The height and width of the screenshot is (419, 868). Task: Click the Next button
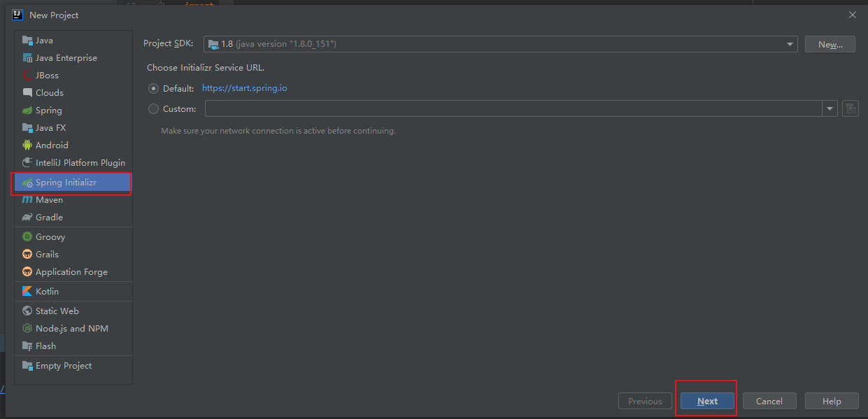tap(707, 401)
